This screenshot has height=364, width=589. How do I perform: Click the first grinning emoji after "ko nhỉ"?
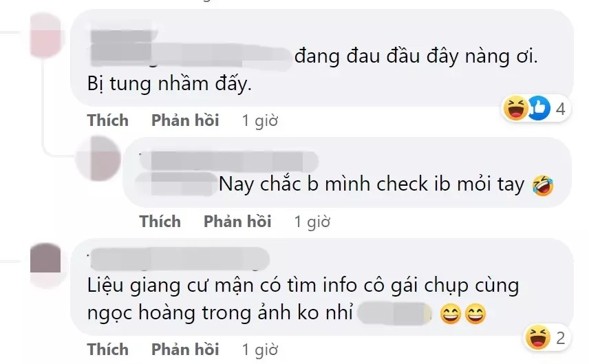click(451, 314)
